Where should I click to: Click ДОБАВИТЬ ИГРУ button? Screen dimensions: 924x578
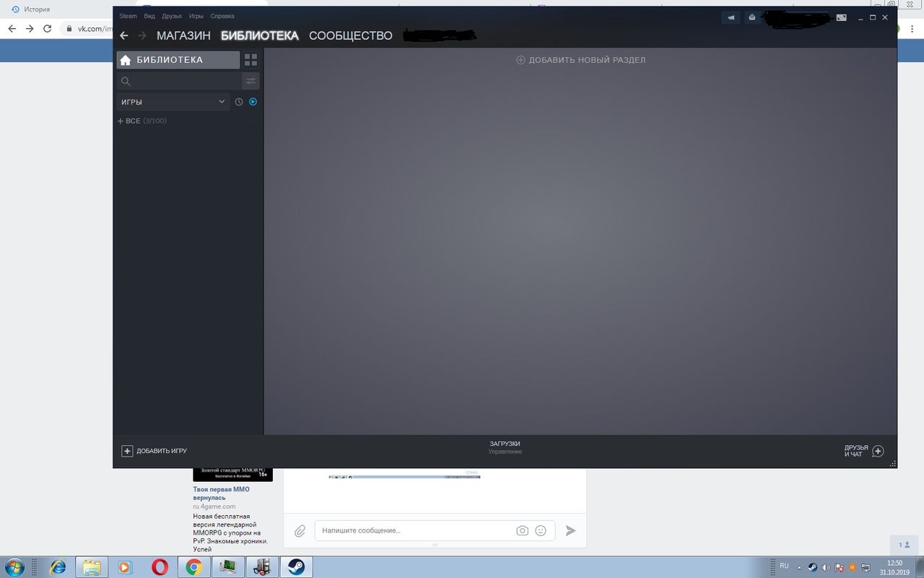[154, 451]
